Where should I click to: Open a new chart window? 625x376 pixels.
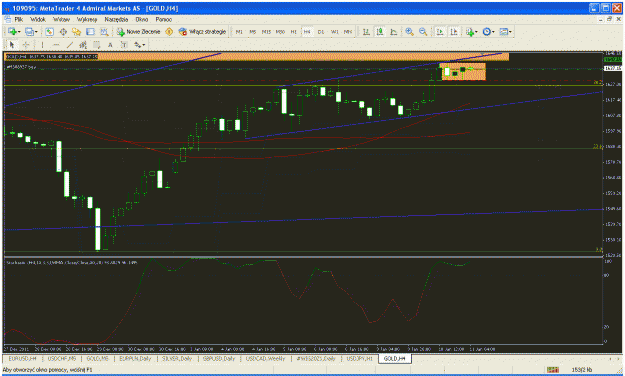tap(12, 32)
